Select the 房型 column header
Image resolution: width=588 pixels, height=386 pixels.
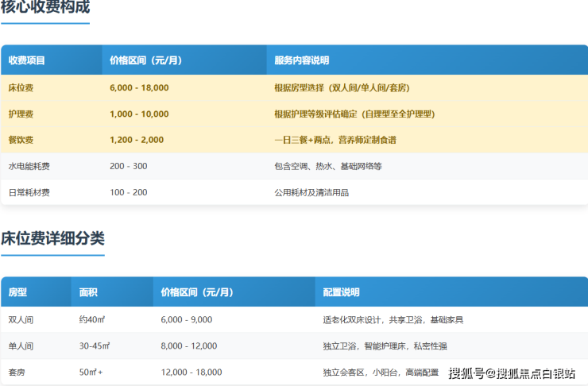point(17,292)
